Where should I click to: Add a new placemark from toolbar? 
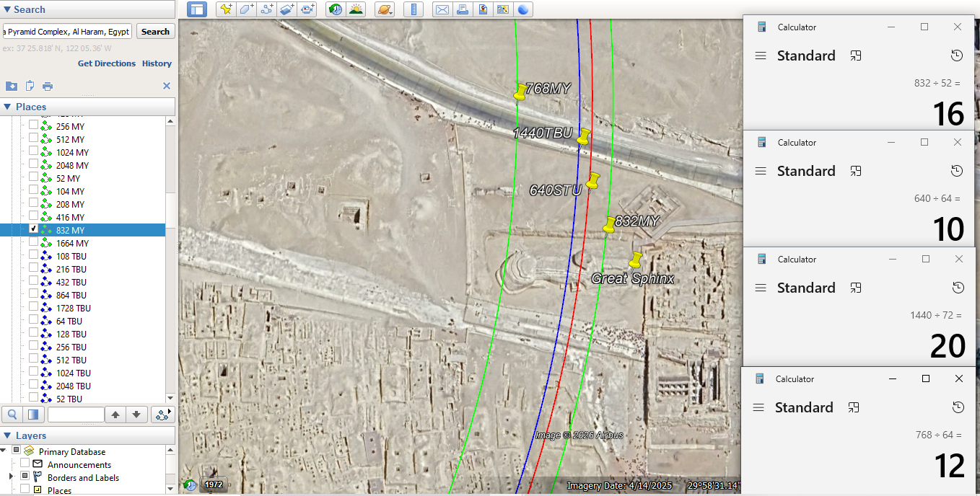(x=227, y=9)
